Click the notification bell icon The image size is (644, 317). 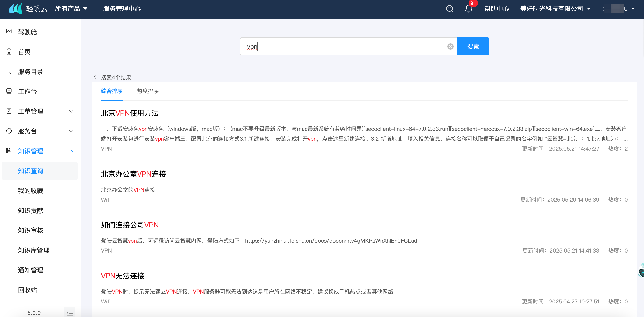click(x=469, y=9)
